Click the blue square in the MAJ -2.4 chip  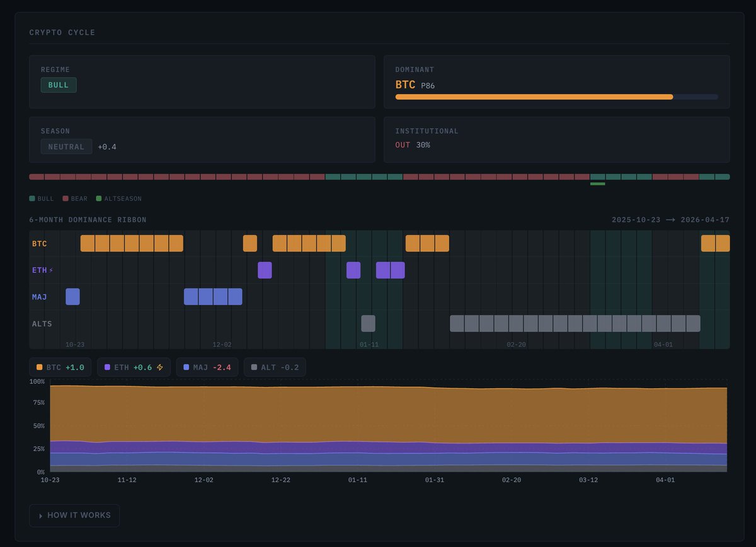pos(186,367)
